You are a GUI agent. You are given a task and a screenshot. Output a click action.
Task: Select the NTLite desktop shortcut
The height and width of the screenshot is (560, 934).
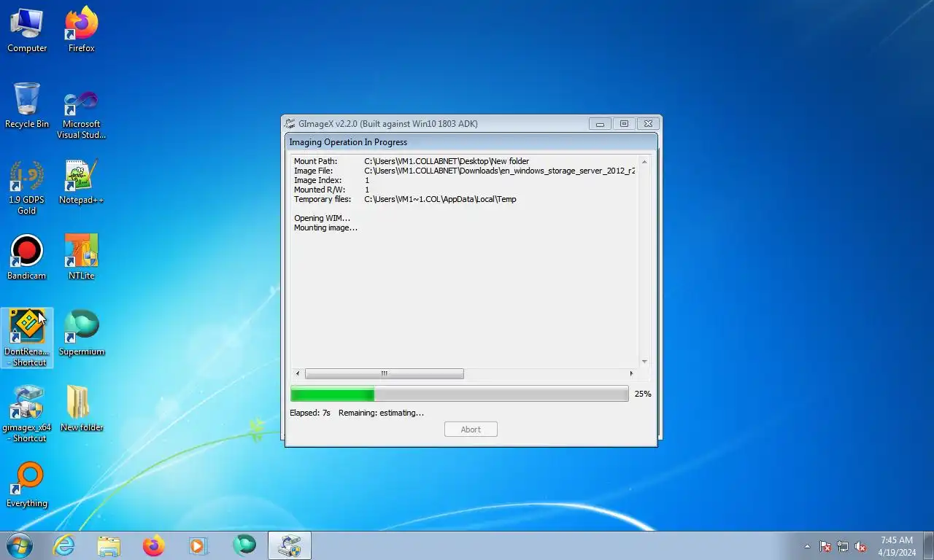coord(82,258)
